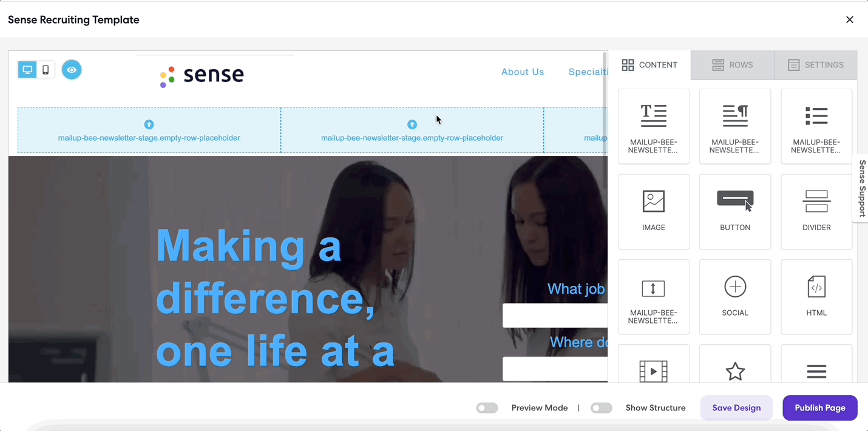Click the second empty row placeholder column
The height and width of the screenshot is (431, 868).
412,131
